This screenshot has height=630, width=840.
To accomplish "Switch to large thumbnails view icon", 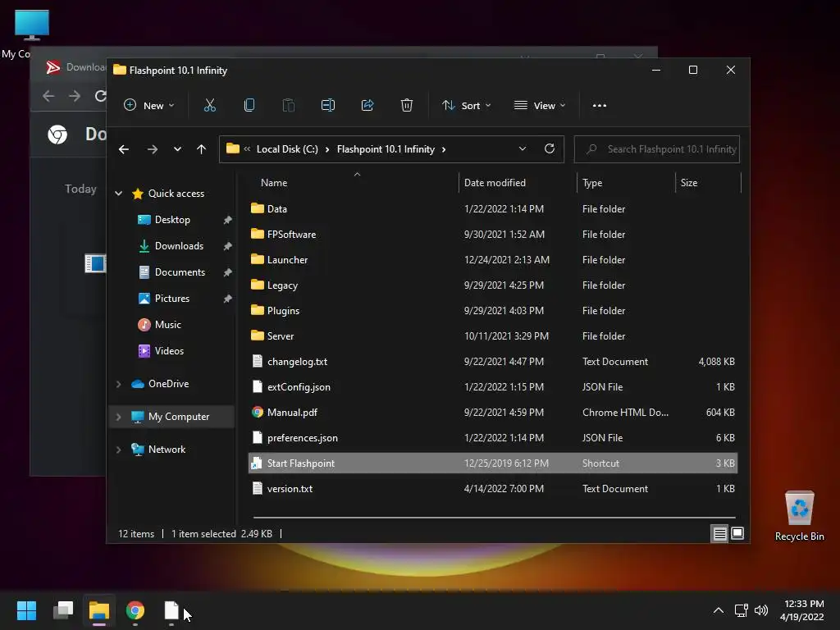I will [x=737, y=533].
